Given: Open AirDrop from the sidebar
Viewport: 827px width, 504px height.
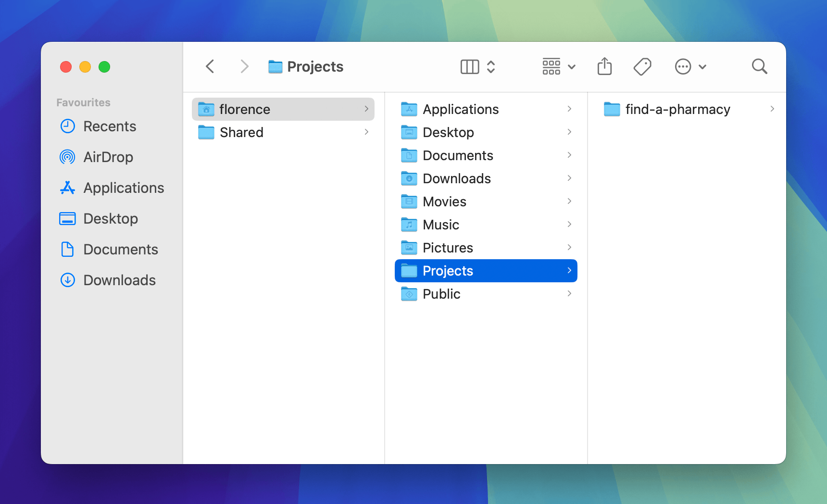Looking at the screenshot, I should [x=108, y=157].
